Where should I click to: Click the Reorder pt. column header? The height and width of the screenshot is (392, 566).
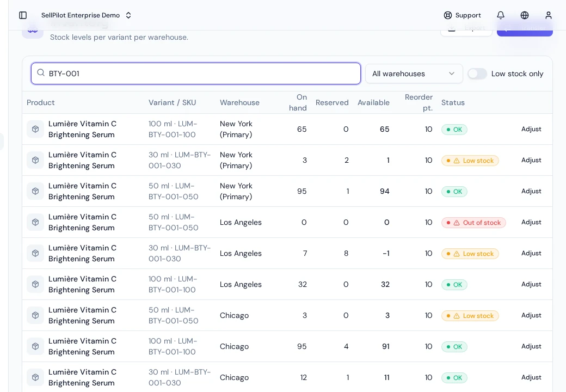coord(419,102)
